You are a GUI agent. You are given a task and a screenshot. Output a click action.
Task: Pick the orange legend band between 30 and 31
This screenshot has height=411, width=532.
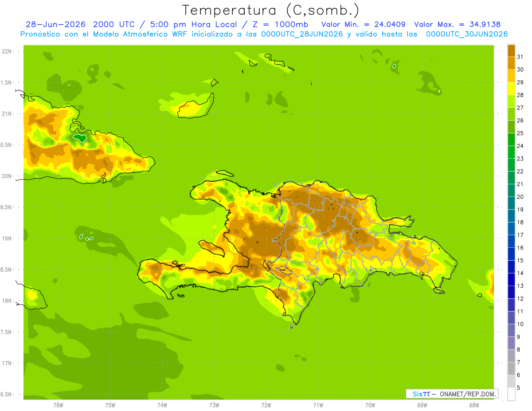tap(511, 63)
